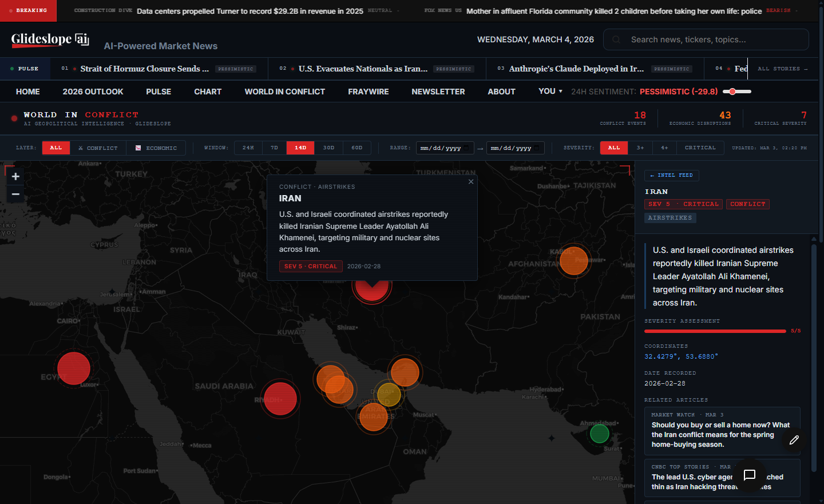Zoom in on the conflict map
The image size is (824, 504).
[x=15, y=176]
